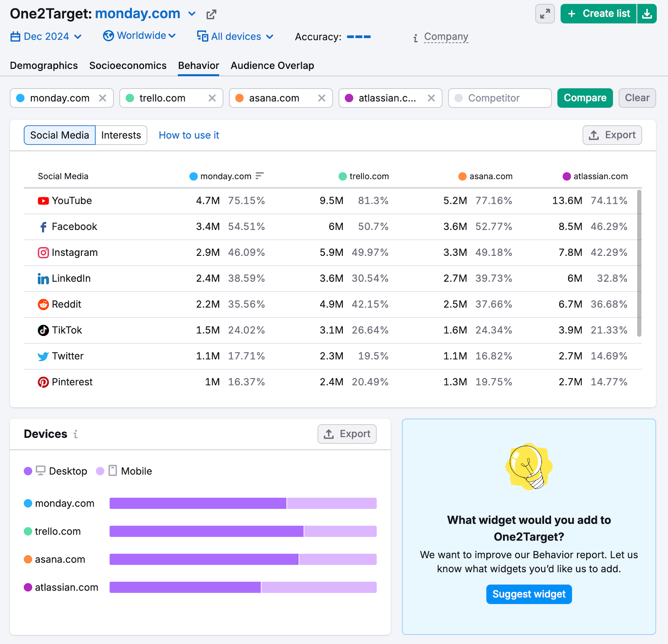
Task: Remove monday.com from the comparison
Action: 102,98
